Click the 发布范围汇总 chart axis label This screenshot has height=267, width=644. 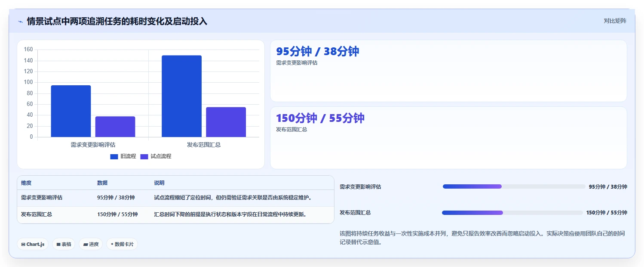(204, 145)
